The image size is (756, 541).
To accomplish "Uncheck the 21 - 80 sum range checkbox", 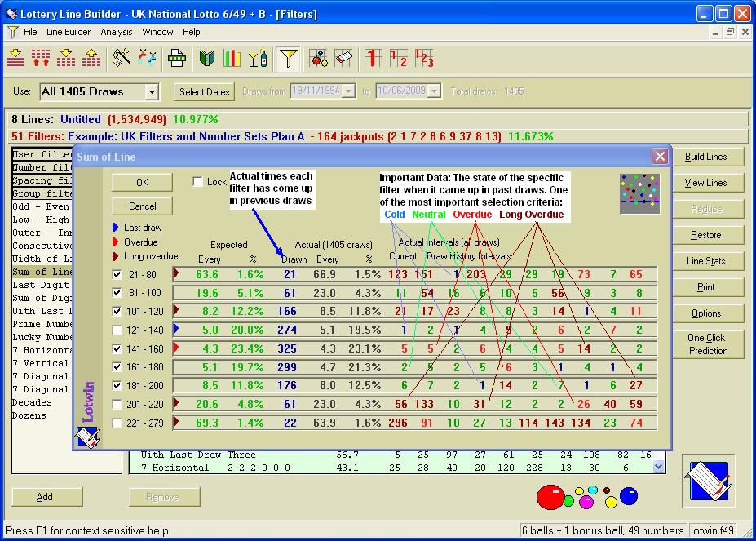I will (x=117, y=275).
